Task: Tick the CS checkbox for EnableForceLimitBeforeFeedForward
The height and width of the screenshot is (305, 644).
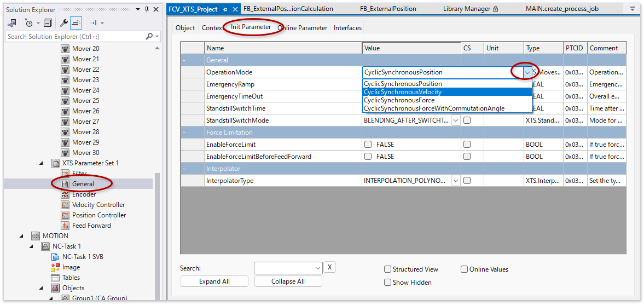Action: (x=467, y=157)
